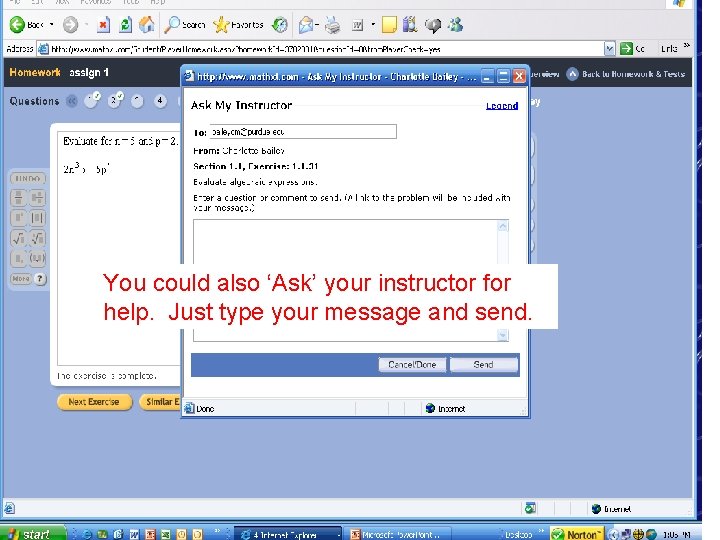This screenshot has width=720, height=540.
Task: Click the Cancel/Done button
Action: [412, 365]
